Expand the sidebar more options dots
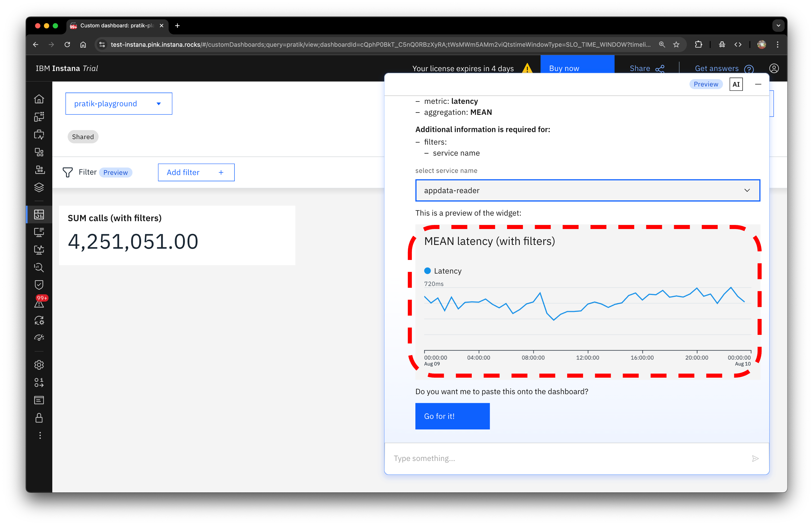This screenshot has height=526, width=812. [40, 435]
